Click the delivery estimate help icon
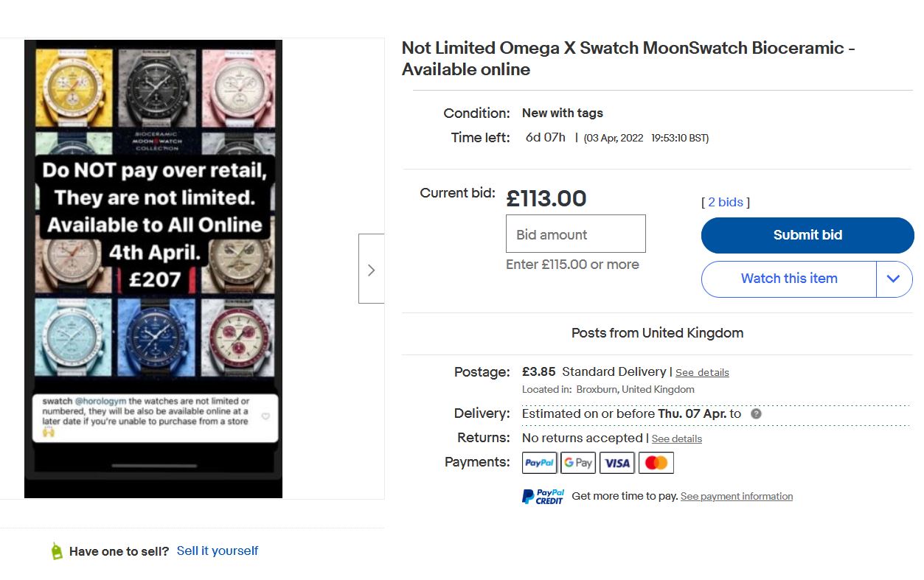This screenshot has width=924, height=580. pyautogui.click(x=756, y=413)
